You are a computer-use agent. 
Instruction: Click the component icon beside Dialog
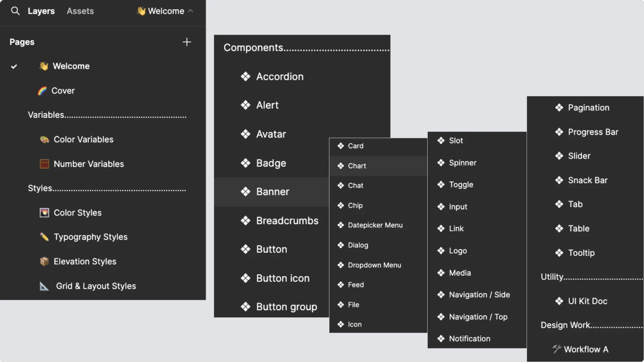(x=341, y=245)
